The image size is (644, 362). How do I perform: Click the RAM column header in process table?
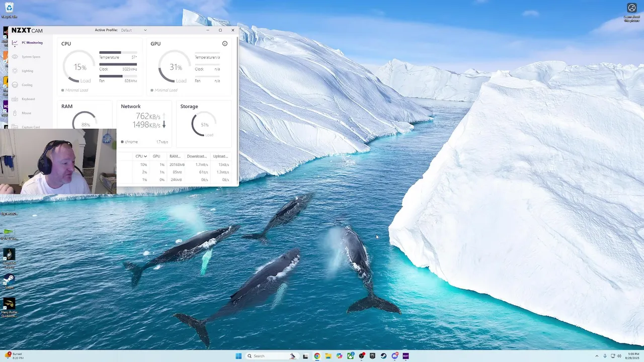(175, 156)
